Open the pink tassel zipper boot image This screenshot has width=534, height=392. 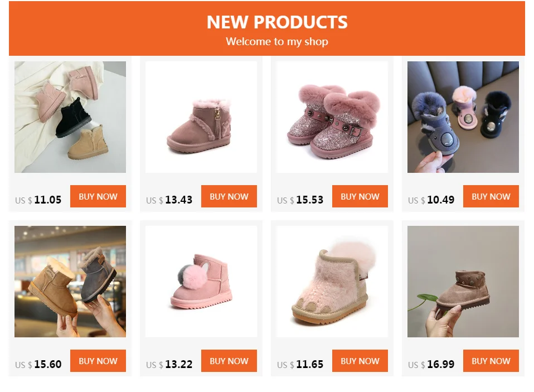coord(201,117)
